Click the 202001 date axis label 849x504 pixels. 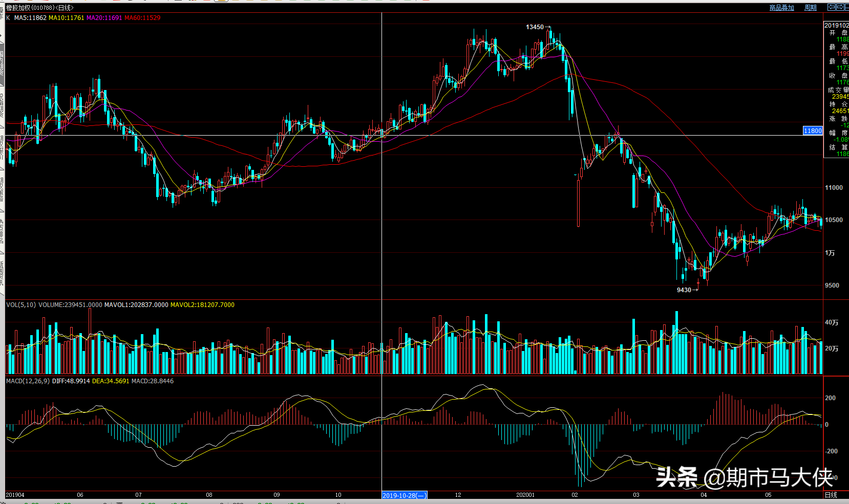(525, 495)
